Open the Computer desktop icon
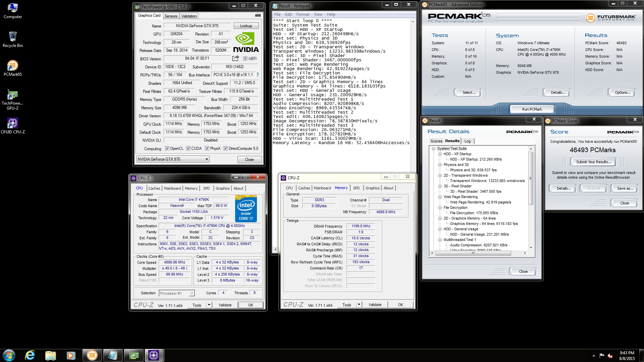 pyautogui.click(x=13, y=11)
